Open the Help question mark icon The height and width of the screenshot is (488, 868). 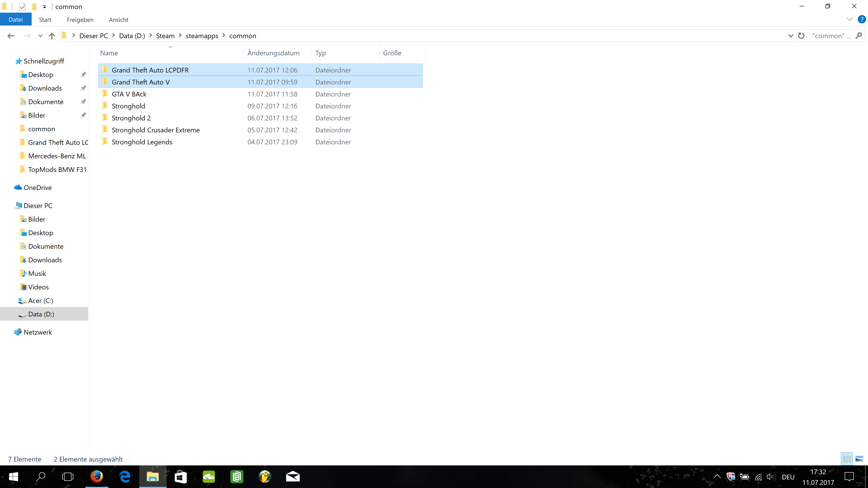click(861, 19)
